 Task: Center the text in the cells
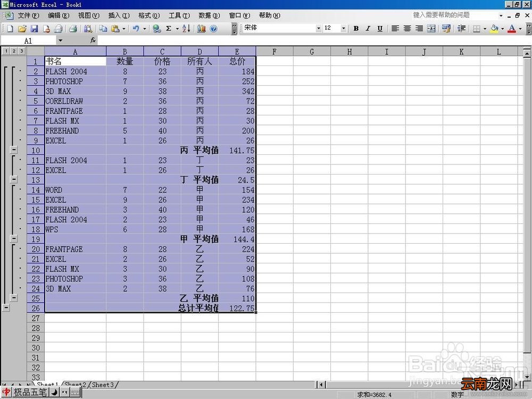coord(407,29)
